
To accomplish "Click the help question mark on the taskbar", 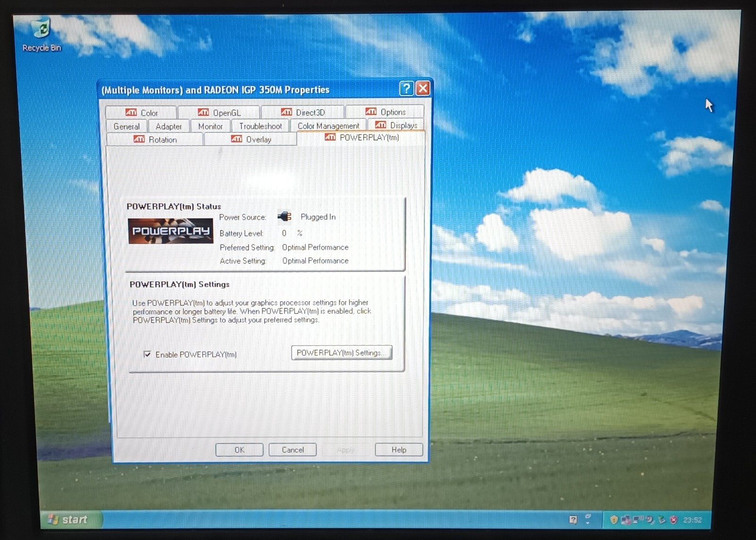I will point(573,520).
